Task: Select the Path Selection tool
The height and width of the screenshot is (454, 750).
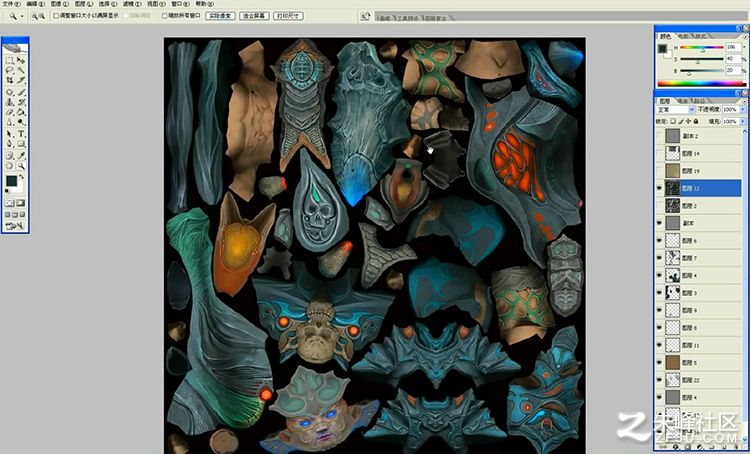Action: 10,133
